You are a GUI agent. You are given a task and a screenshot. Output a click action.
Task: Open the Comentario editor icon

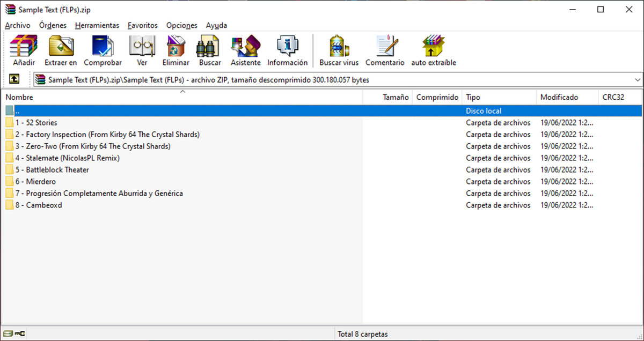coord(385,50)
